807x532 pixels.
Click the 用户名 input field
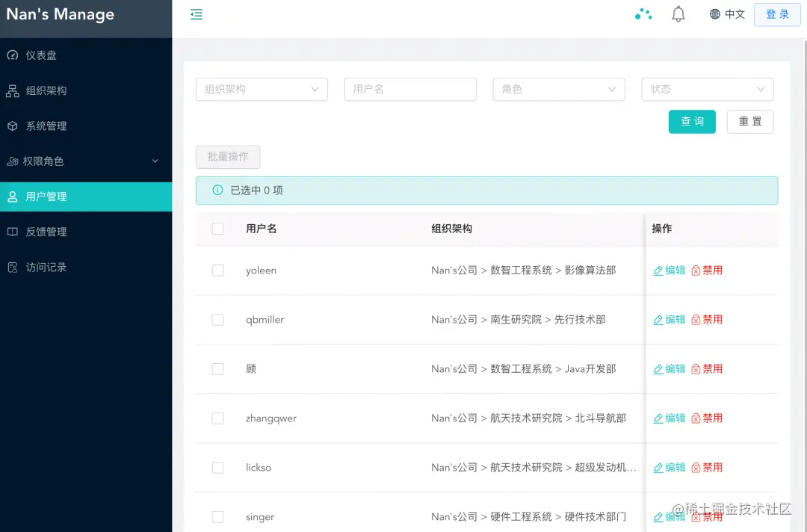point(409,89)
